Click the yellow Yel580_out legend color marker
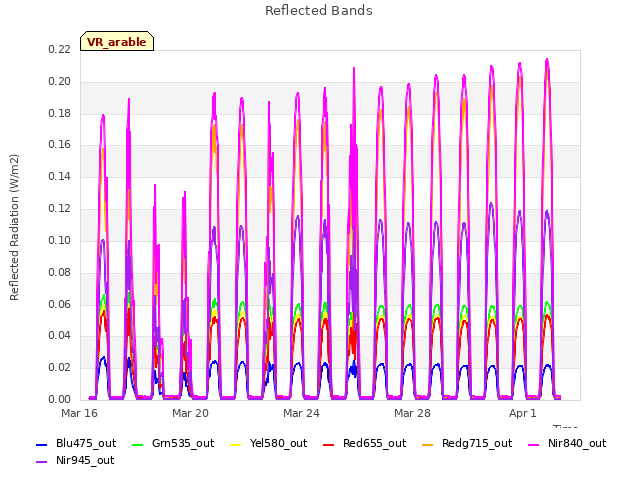The height and width of the screenshot is (480, 640). coord(236,445)
